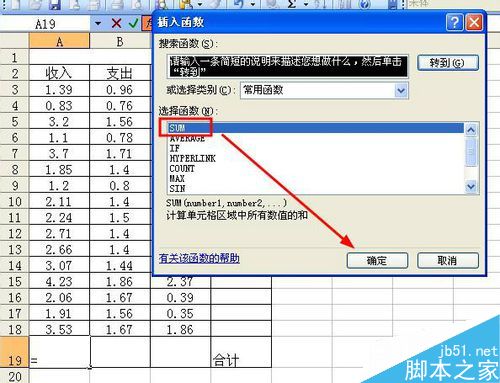Click cell containing 0.39
Screen dimensions: 500x383
tap(180, 297)
